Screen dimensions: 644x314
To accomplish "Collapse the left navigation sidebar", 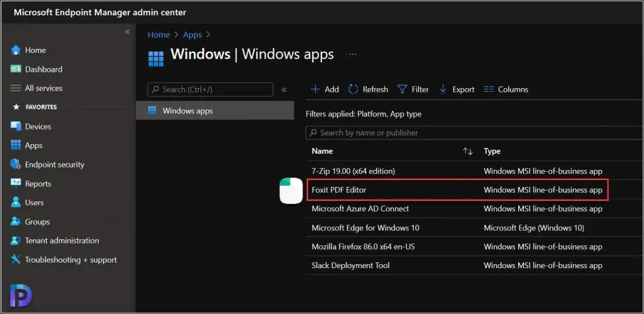I will coord(127,31).
